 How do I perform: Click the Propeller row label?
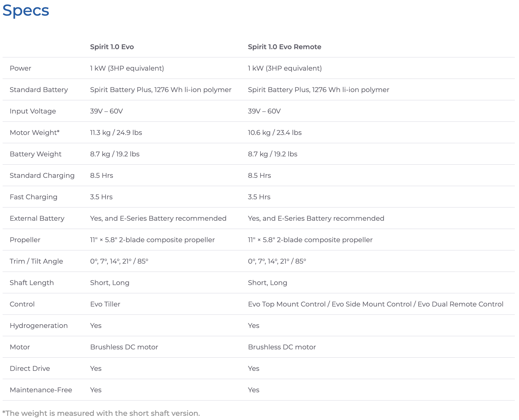25,240
